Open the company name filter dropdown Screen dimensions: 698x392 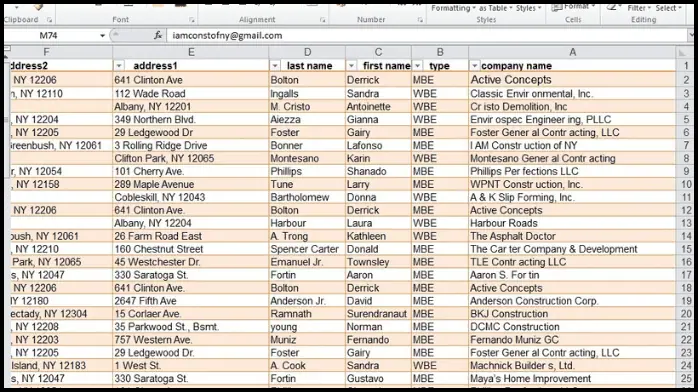pyautogui.click(x=475, y=66)
